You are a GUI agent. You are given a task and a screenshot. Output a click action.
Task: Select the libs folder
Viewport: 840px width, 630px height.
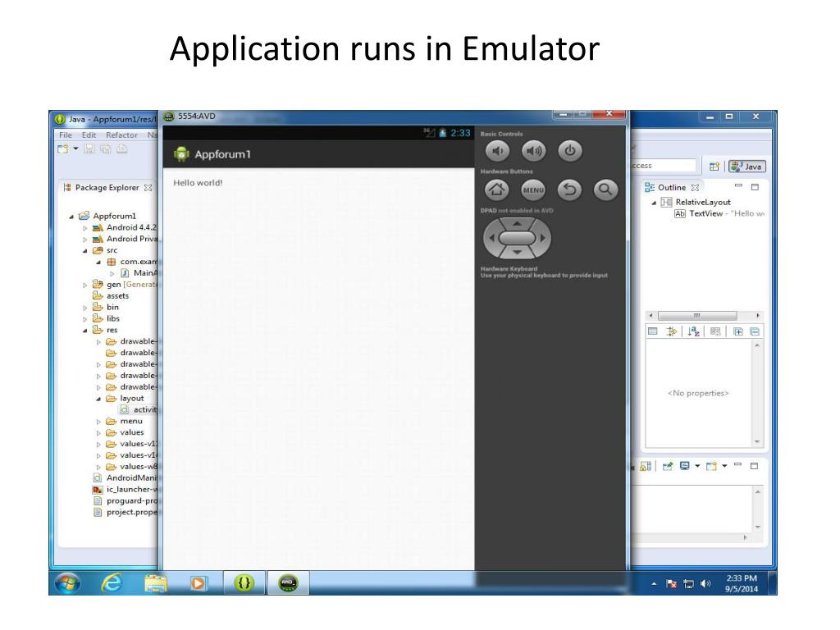click(x=106, y=319)
